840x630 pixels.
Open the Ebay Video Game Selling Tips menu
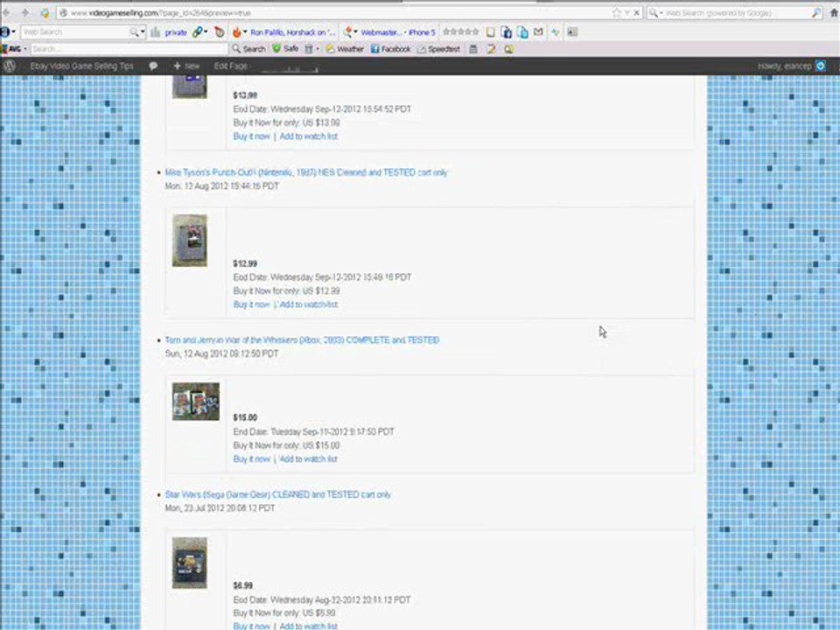[x=81, y=66]
